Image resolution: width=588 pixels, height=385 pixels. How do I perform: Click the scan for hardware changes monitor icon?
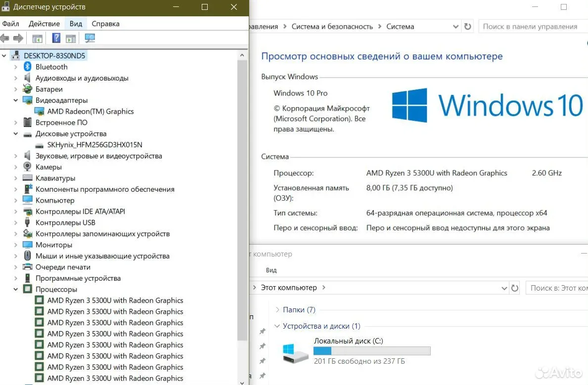point(90,38)
